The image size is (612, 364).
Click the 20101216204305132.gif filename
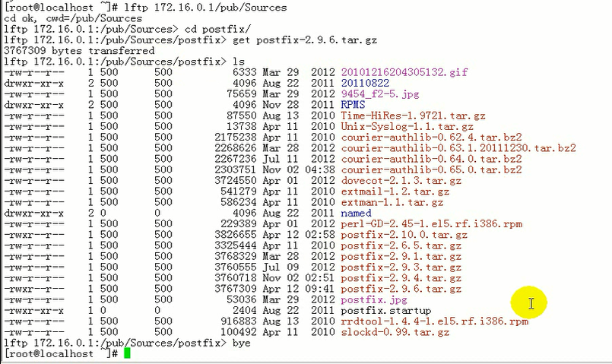(x=404, y=72)
